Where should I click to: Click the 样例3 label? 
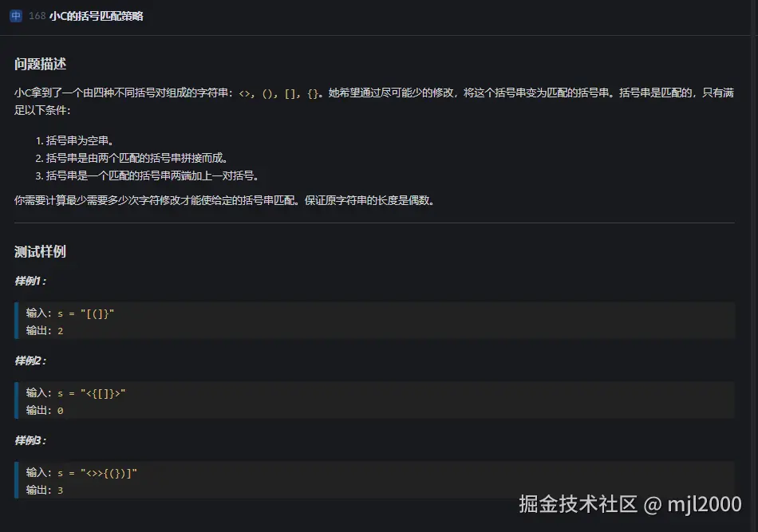coord(30,440)
